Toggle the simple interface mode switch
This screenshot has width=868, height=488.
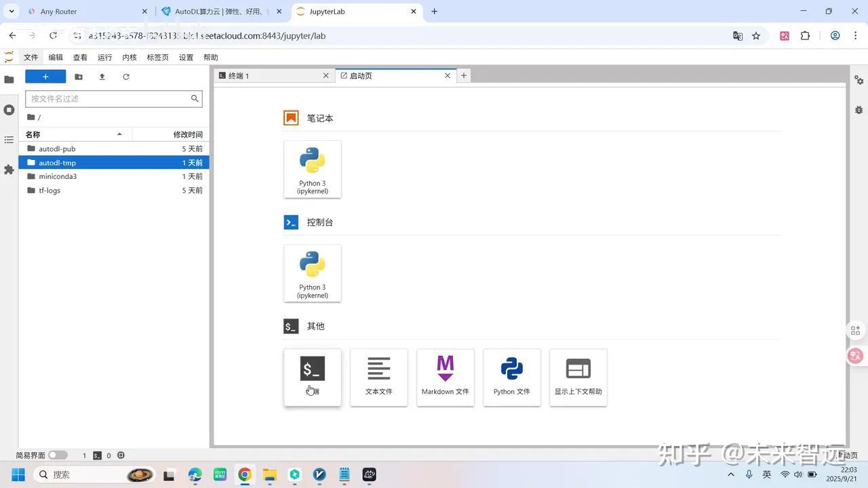coord(58,455)
